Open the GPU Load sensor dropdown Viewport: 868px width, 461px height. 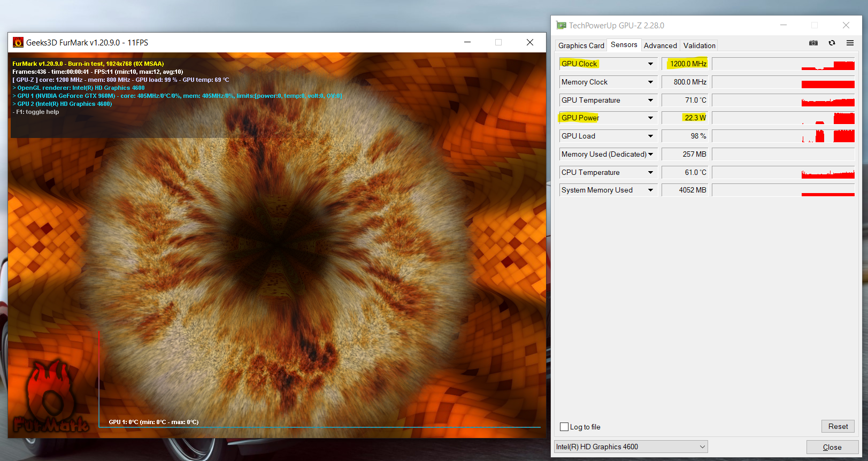650,136
